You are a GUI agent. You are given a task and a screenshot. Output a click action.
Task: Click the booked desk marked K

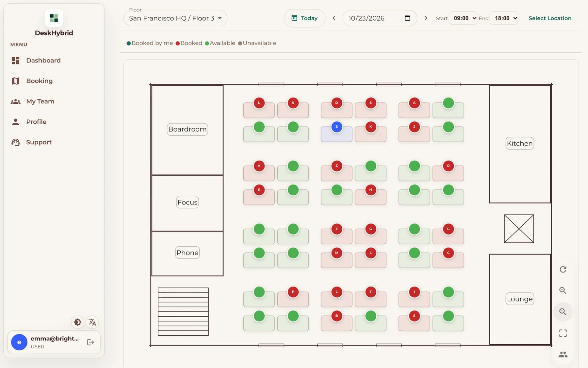[371, 127]
